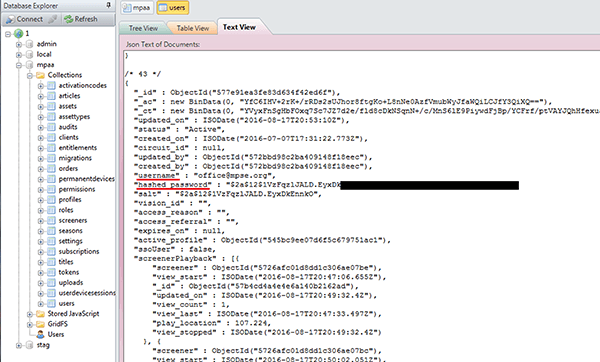The height and width of the screenshot is (362, 600).
Task: Expand the articles collection
Action: [40, 96]
